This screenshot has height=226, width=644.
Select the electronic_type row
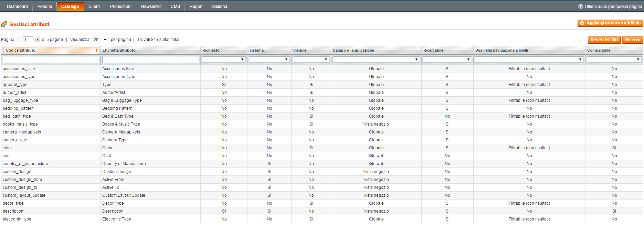[322, 219]
